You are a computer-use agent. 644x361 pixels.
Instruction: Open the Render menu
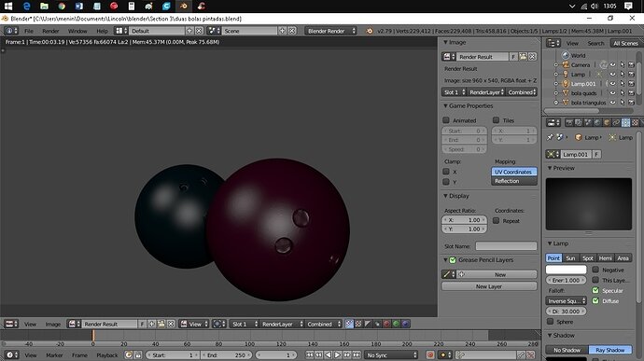(x=50, y=31)
